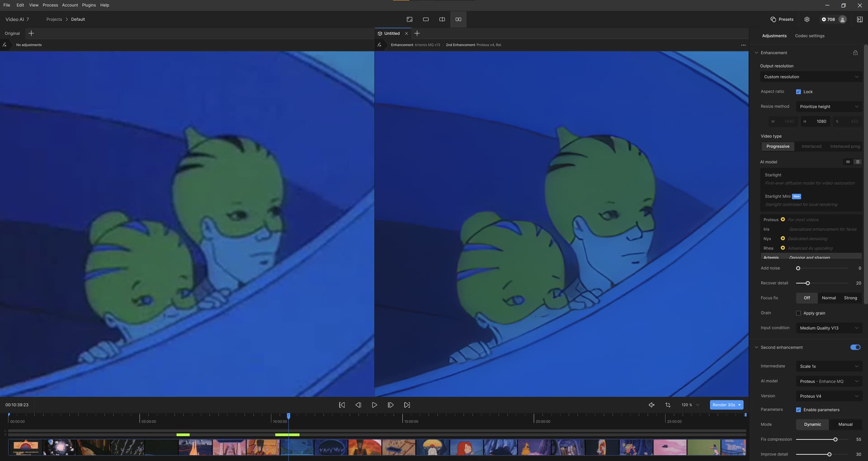Play the video preview
Screen dimensions: 868x461
coord(374,405)
